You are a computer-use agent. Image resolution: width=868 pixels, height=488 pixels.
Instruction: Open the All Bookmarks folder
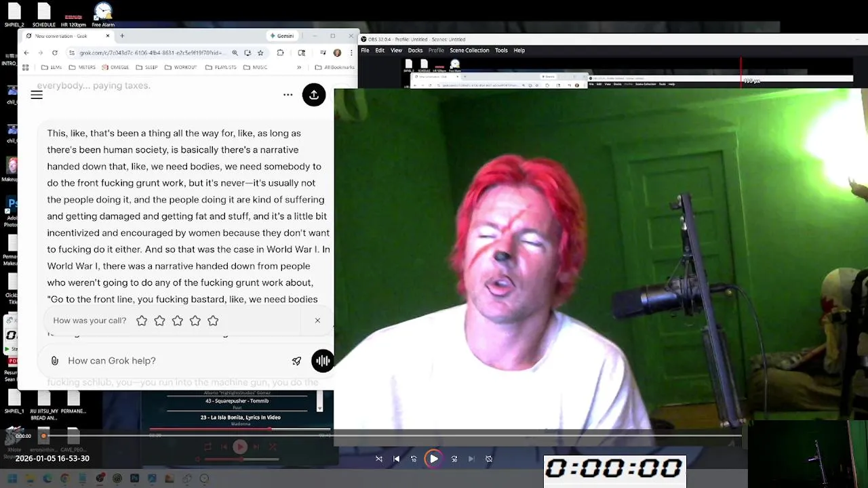point(335,68)
